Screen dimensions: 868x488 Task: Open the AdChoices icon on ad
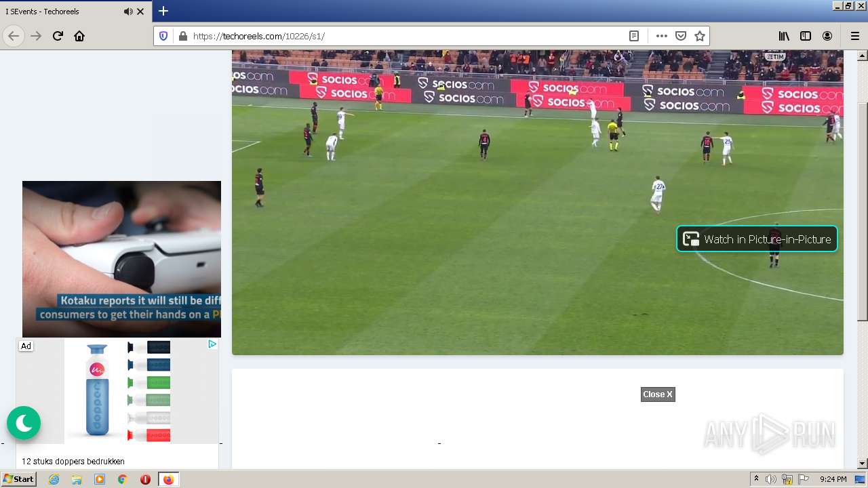point(212,344)
